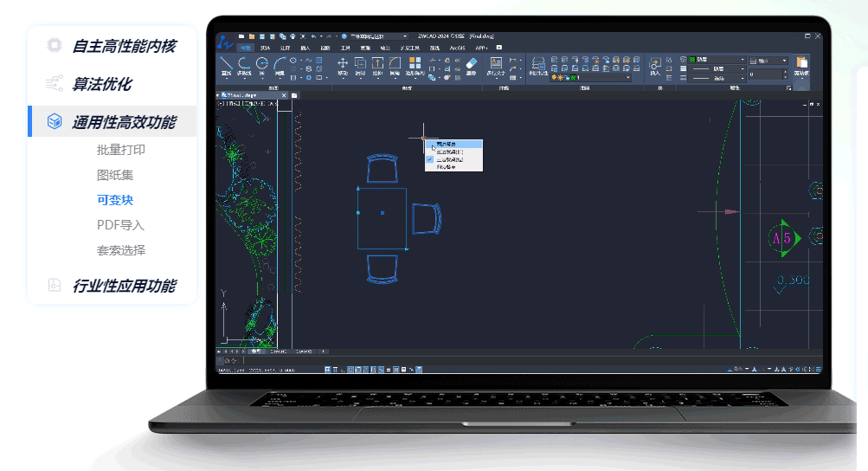Select the highlighted first context menu entry

click(454, 144)
